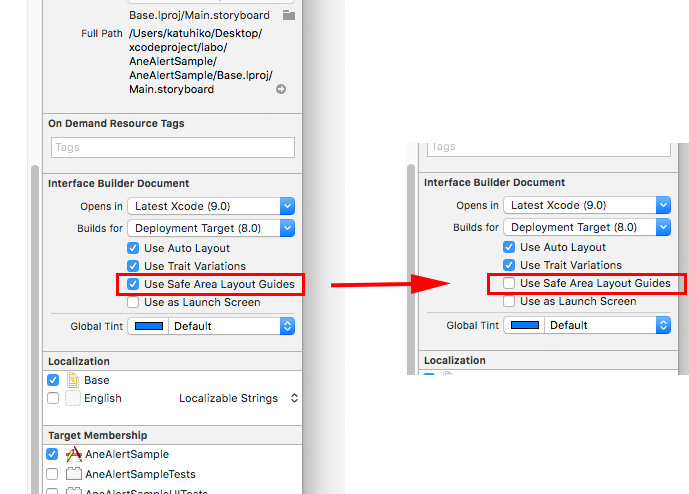Check the English localization checkbox

tap(53, 398)
